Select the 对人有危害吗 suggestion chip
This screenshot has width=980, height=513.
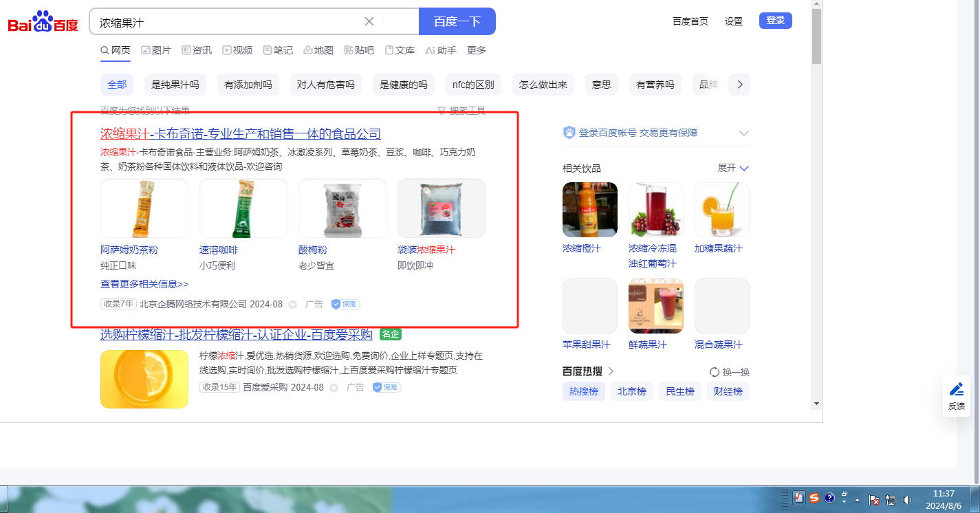pyautogui.click(x=326, y=85)
